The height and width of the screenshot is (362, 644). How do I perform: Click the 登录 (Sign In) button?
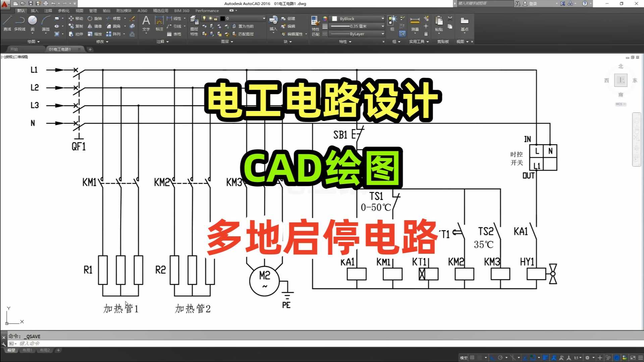530,3
